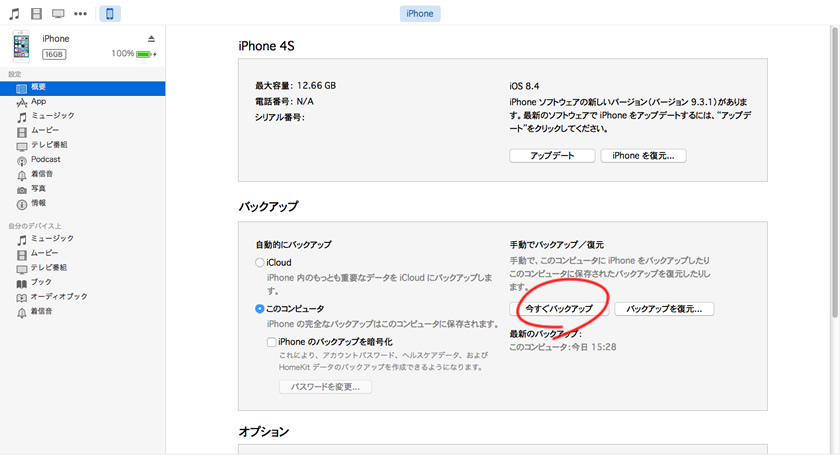Click the info icon beside 情報
The height and width of the screenshot is (460, 840).
point(21,205)
